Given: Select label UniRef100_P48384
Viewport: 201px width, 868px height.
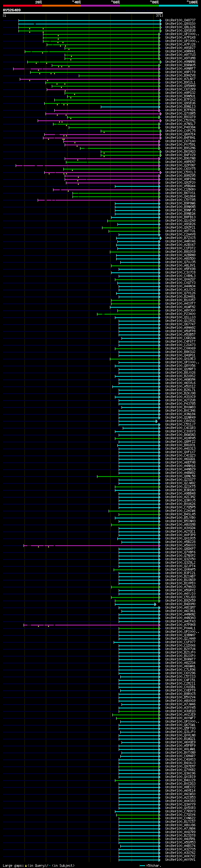Looking at the screenshot, I should pos(180,127).
